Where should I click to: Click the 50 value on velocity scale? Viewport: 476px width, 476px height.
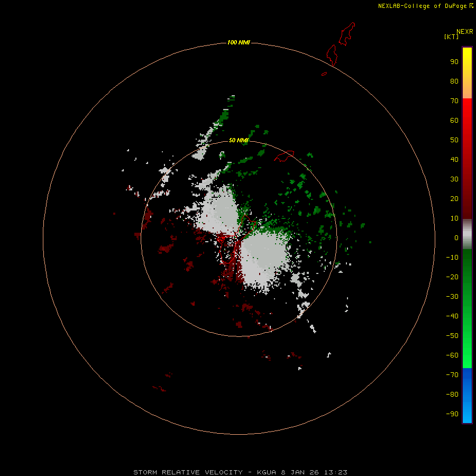454,140
